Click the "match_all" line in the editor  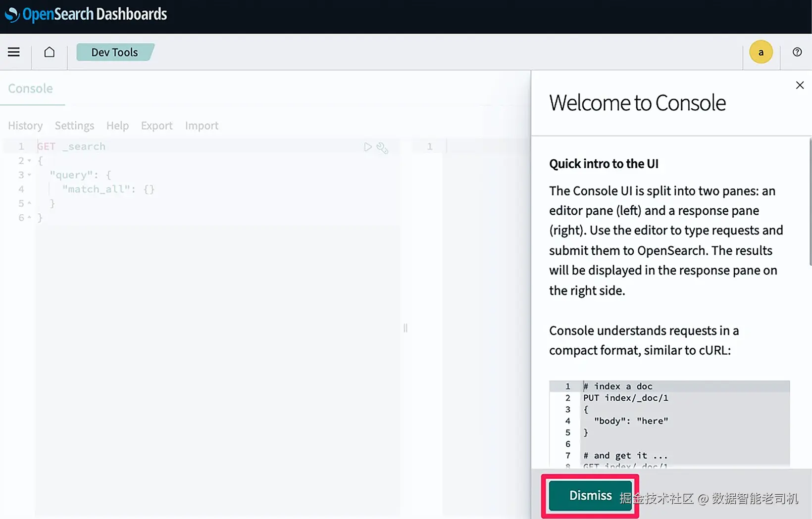(108, 189)
